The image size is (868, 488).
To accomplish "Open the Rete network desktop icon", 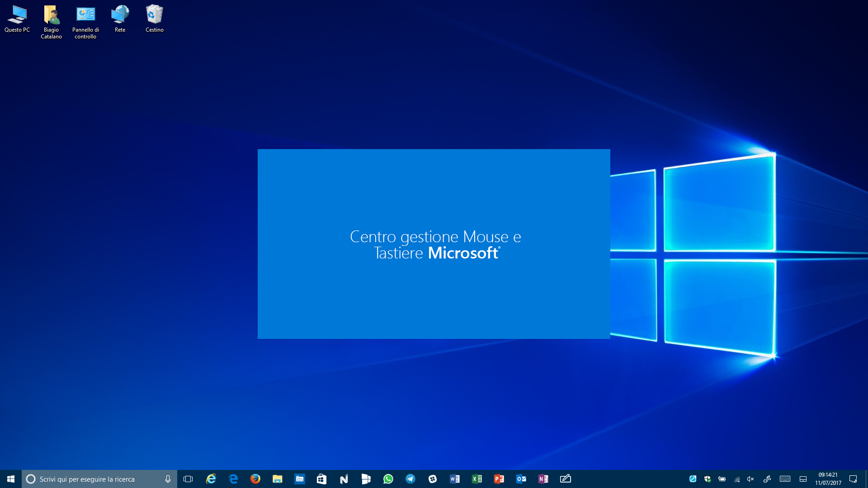I will click(x=120, y=19).
